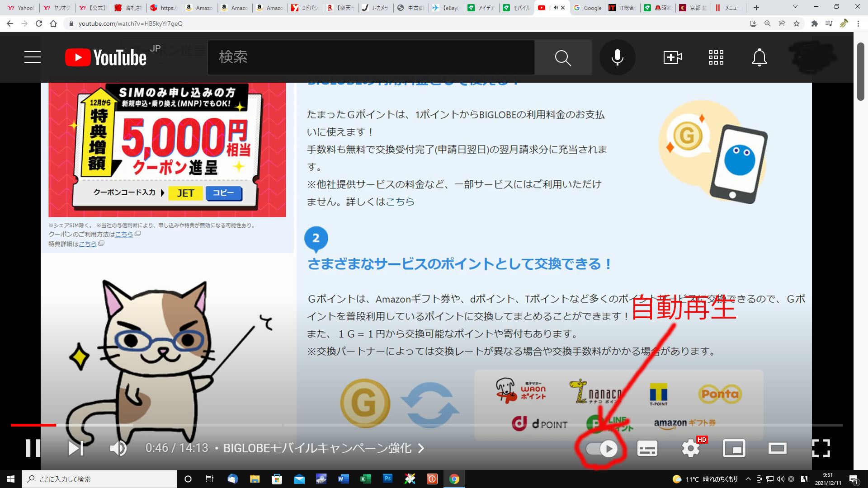Mute the video volume

pos(118,448)
